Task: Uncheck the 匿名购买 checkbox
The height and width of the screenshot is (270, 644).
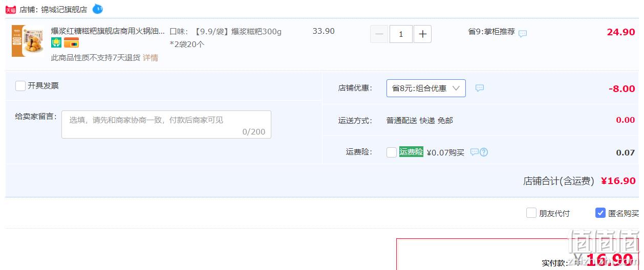Action: (600, 213)
